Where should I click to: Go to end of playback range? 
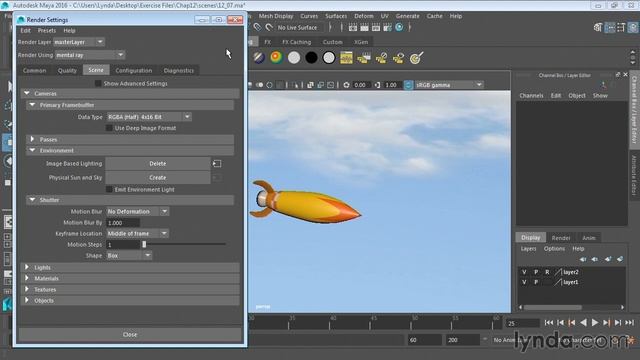pyautogui.click(x=629, y=322)
